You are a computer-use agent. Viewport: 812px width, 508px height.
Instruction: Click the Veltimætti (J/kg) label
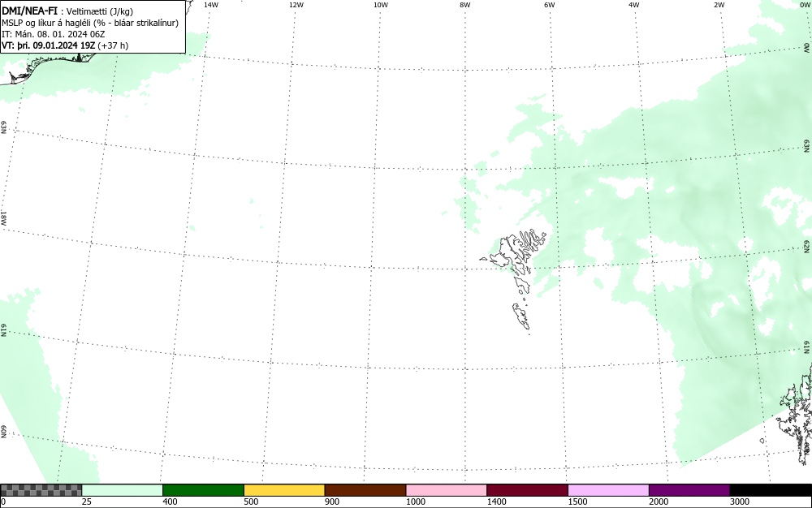[100, 11]
